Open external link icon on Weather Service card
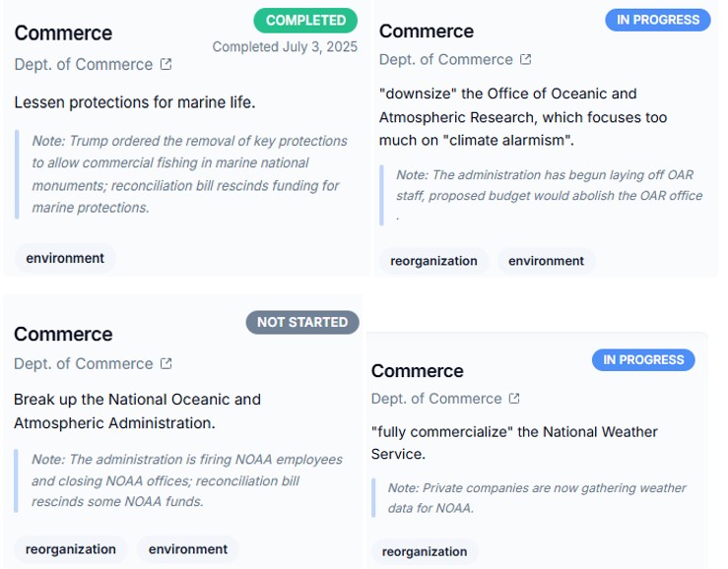Image resolution: width=728 pixels, height=569 pixels. click(513, 399)
